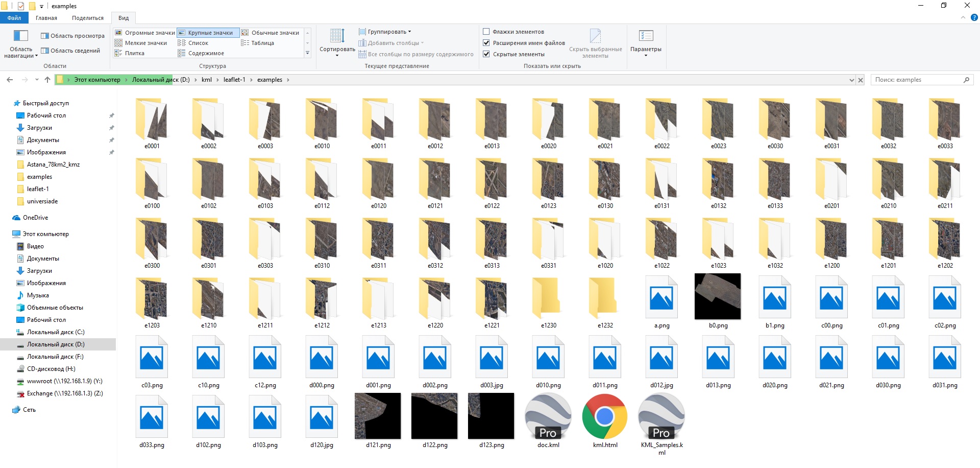Enable Item check boxes (Флажки элементов)
980x468 pixels.
[486, 32]
